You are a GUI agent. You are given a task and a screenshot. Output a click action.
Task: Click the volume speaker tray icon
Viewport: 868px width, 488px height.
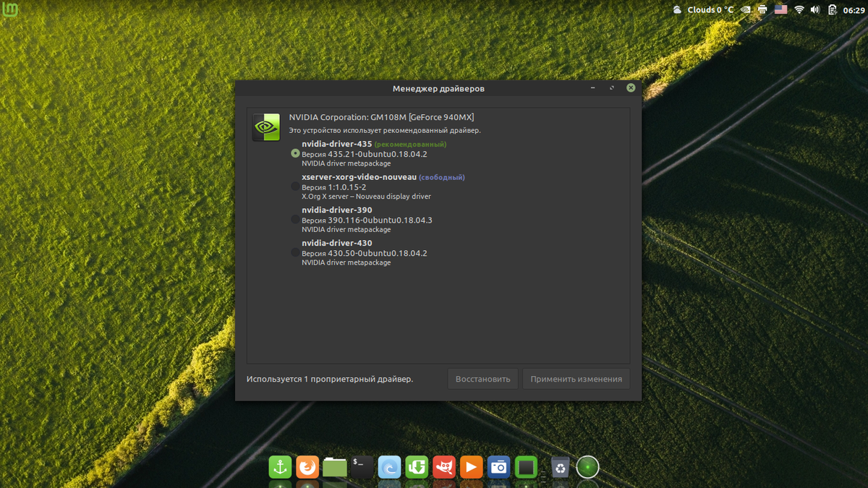tap(815, 9)
